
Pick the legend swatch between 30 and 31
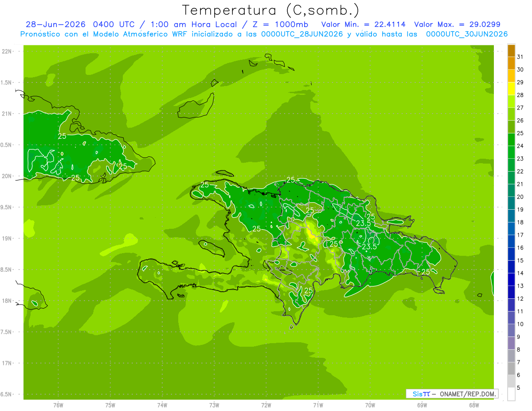[x=511, y=63]
